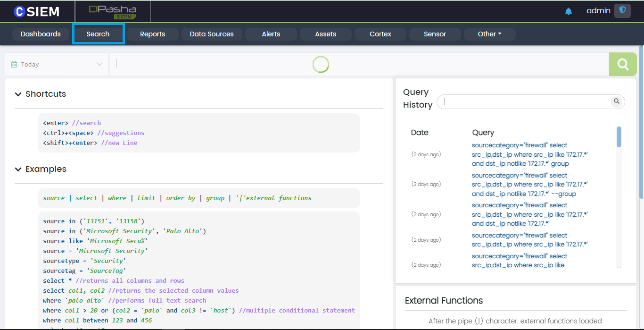Click the DPasha Sistem logo
The image size is (644, 330).
click(x=113, y=12)
